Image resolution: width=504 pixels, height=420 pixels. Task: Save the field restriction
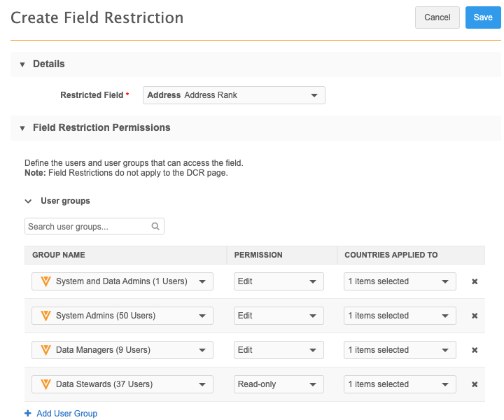[x=482, y=17]
